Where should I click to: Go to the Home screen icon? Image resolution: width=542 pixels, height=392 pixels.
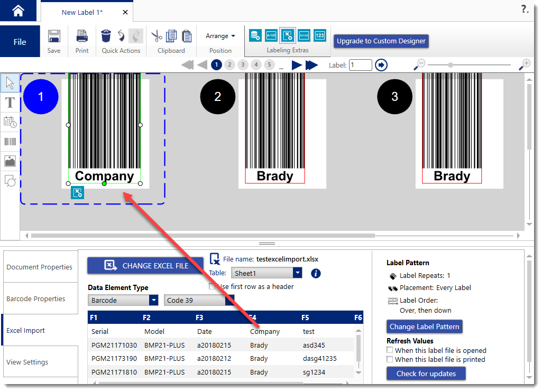click(x=18, y=11)
